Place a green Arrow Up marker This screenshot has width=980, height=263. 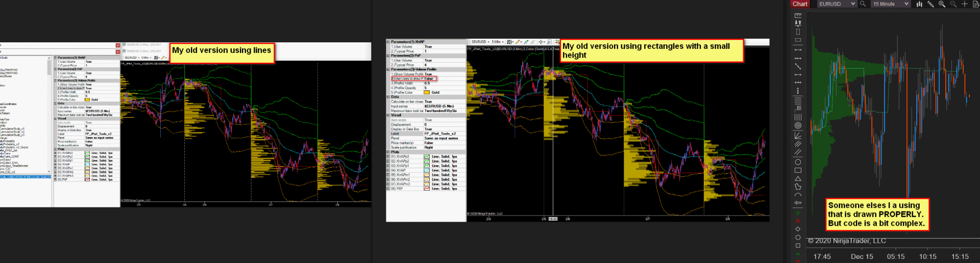tap(798, 213)
